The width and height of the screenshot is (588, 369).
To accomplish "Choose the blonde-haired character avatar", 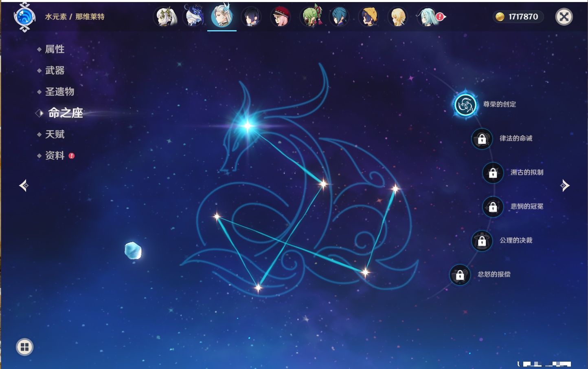I will tap(398, 17).
